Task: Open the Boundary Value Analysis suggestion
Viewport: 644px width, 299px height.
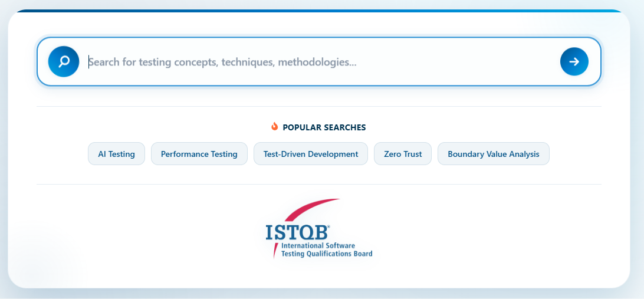Action: click(x=493, y=154)
